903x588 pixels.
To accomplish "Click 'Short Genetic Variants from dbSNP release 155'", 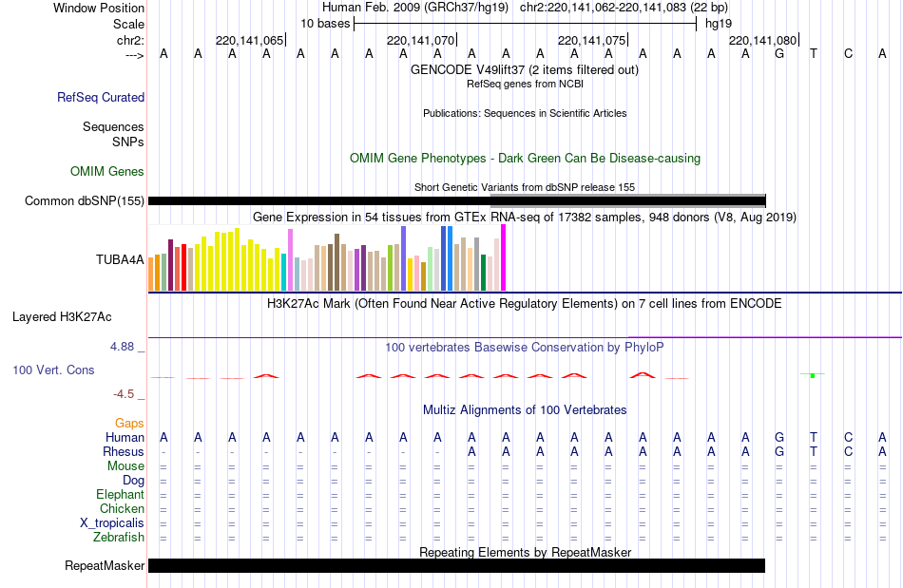I will coord(525,187).
